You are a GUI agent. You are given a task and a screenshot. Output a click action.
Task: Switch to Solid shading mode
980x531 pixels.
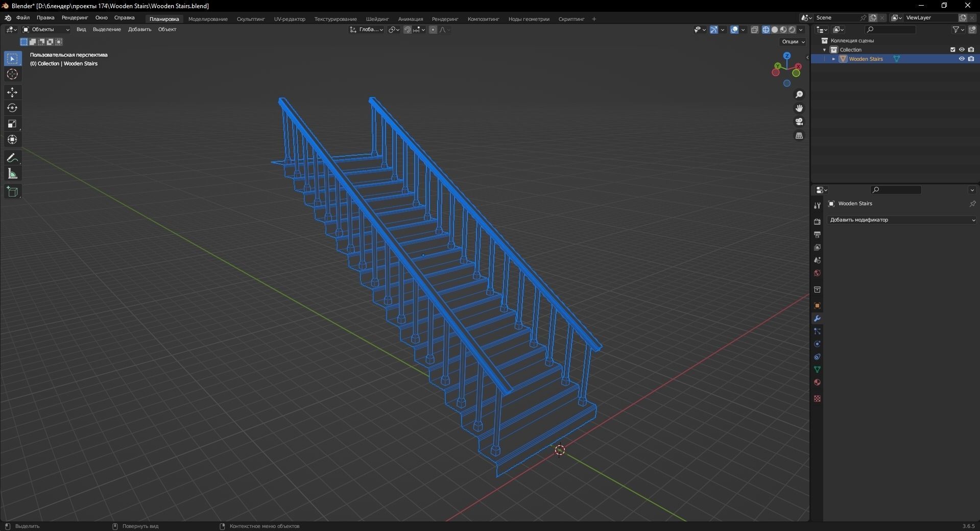(775, 30)
